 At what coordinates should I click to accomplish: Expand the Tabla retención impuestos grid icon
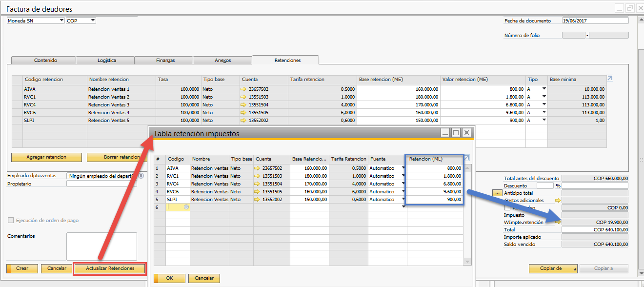point(466,158)
